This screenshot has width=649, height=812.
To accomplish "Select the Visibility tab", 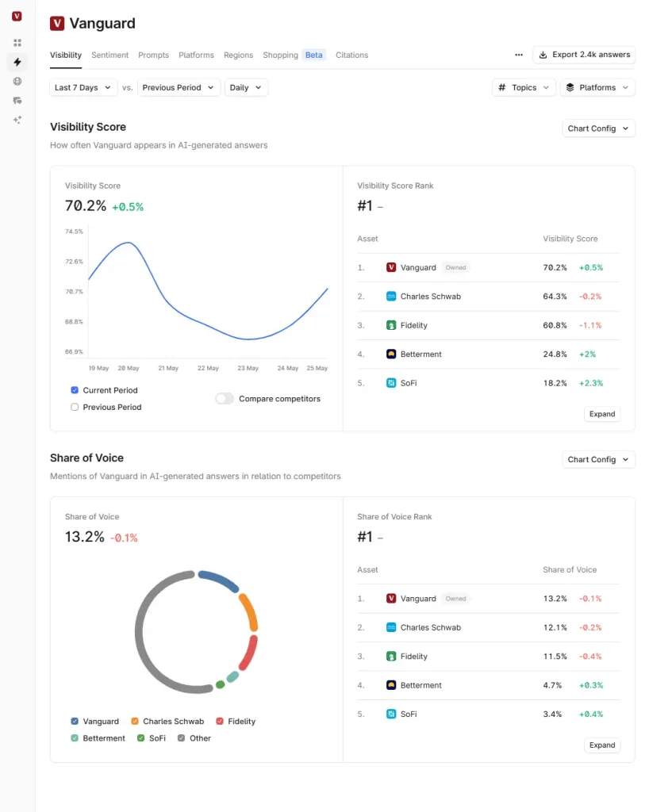I will [66, 55].
